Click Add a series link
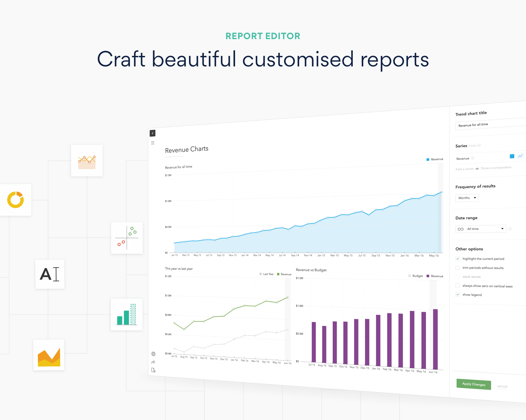526x420 pixels. point(465,169)
